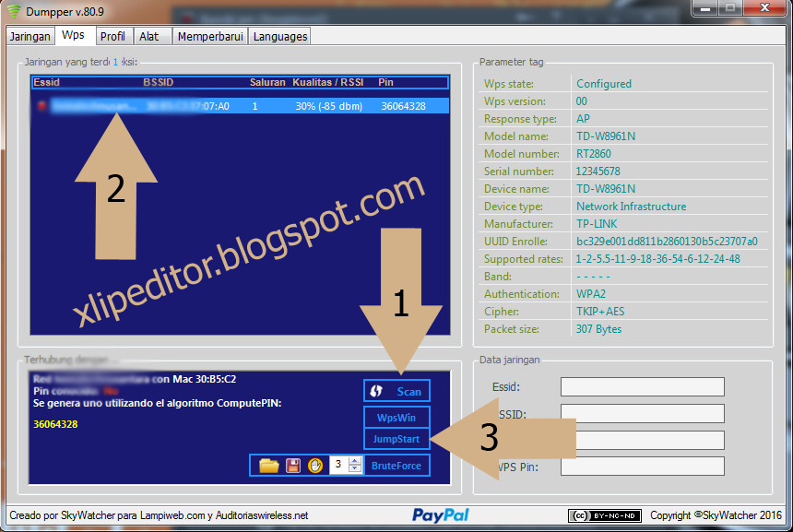Click the BSSID column header

(158, 82)
